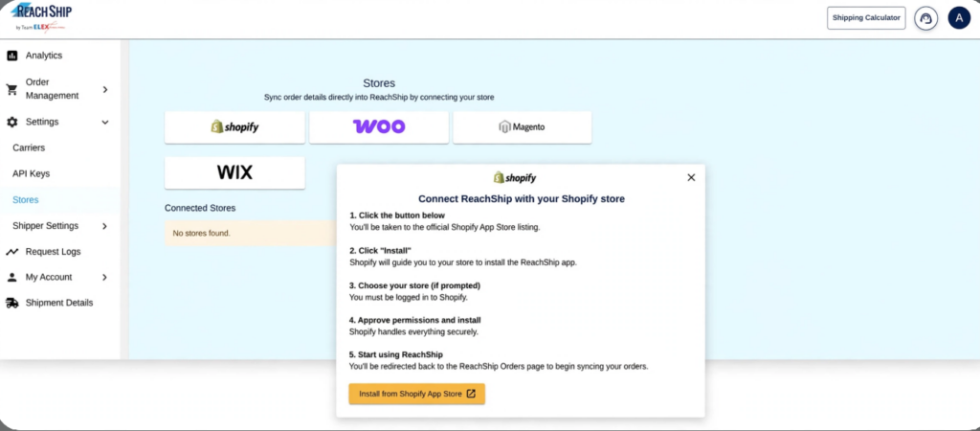
Task: Click step '1. Click the button below'
Action: coord(397,215)
